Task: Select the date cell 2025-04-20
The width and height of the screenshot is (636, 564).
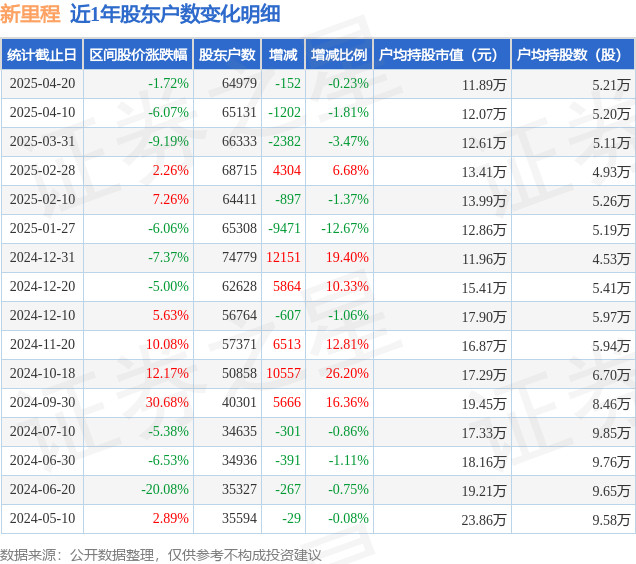Action: pos(42,84)
